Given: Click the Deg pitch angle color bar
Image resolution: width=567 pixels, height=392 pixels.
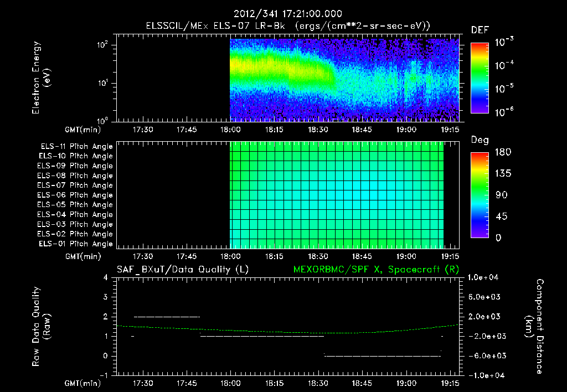Looking at the screenshot, I should click(x=480, y=195).
